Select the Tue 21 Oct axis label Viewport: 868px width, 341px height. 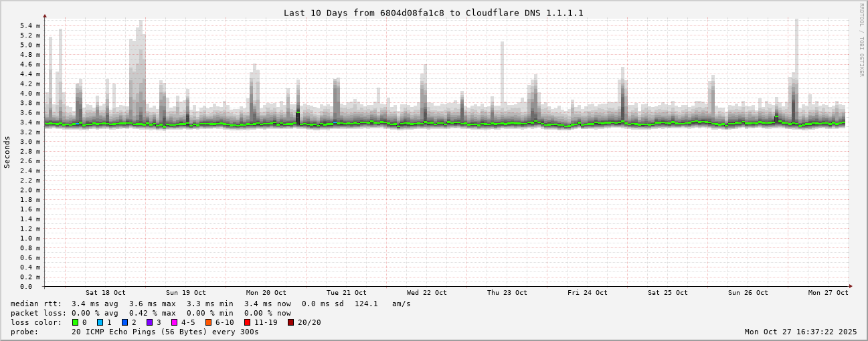click(346, 293)
